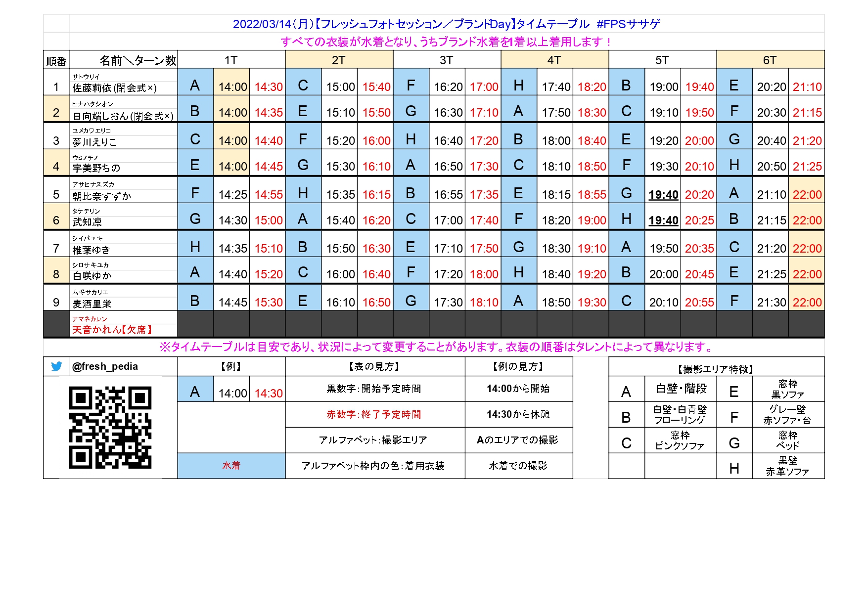Viewport: 868px width, 613px height.
Task: Click the QR code image
Action: (x=110, y=428)
